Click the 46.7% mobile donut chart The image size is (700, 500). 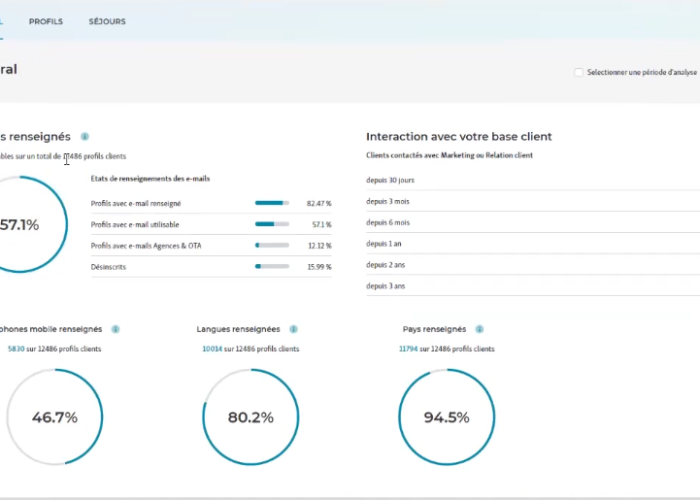pos(54,417)
